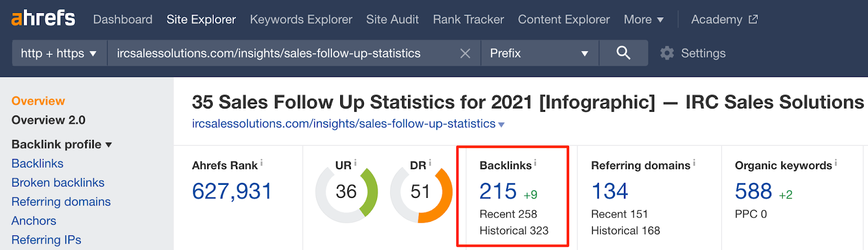Open Rank Tracker
The image size is (868, 250).
coord(468,20)
